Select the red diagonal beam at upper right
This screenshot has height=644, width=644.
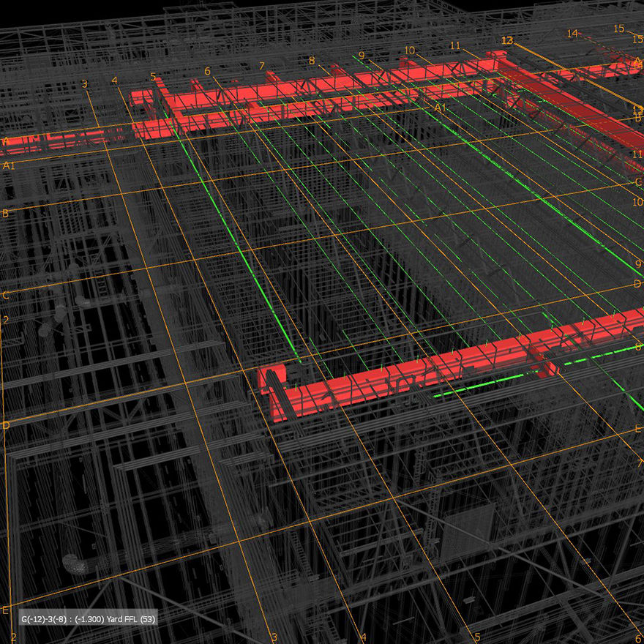click(578, 110)
